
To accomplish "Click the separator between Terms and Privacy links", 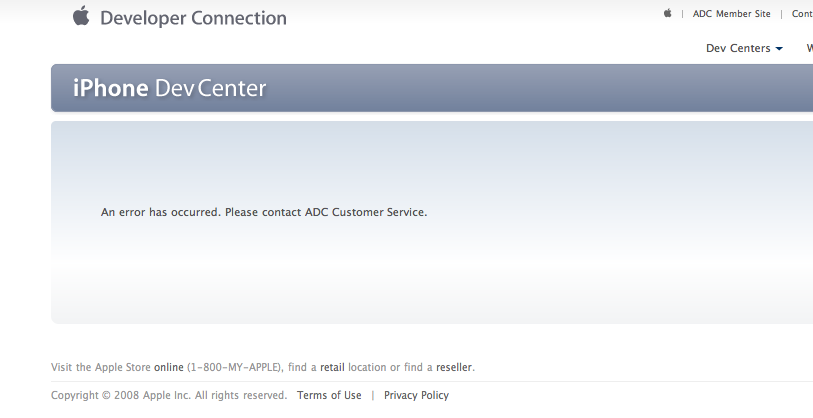I will [x=372, y=395].
